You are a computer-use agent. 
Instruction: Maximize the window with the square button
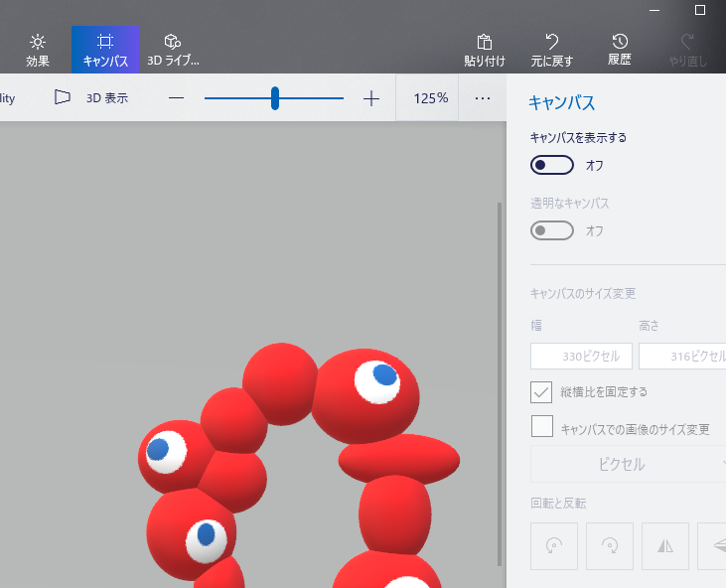(700, 10)
